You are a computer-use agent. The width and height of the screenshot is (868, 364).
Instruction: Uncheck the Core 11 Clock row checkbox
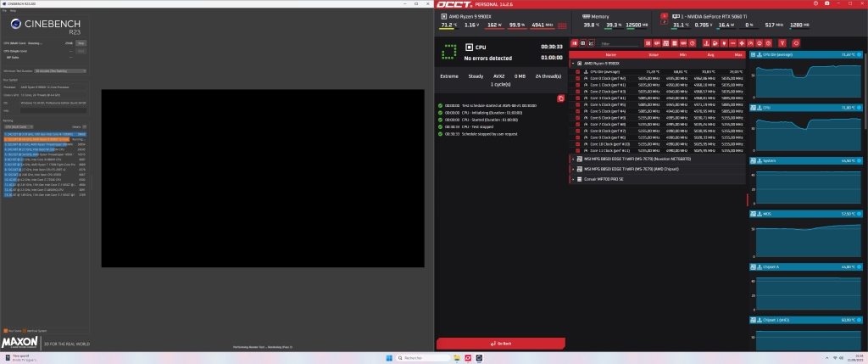[x=578, y=151]
